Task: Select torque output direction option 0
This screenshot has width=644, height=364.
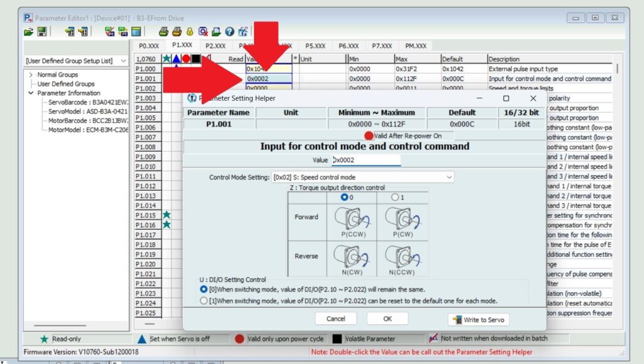Action: point(344,197)
